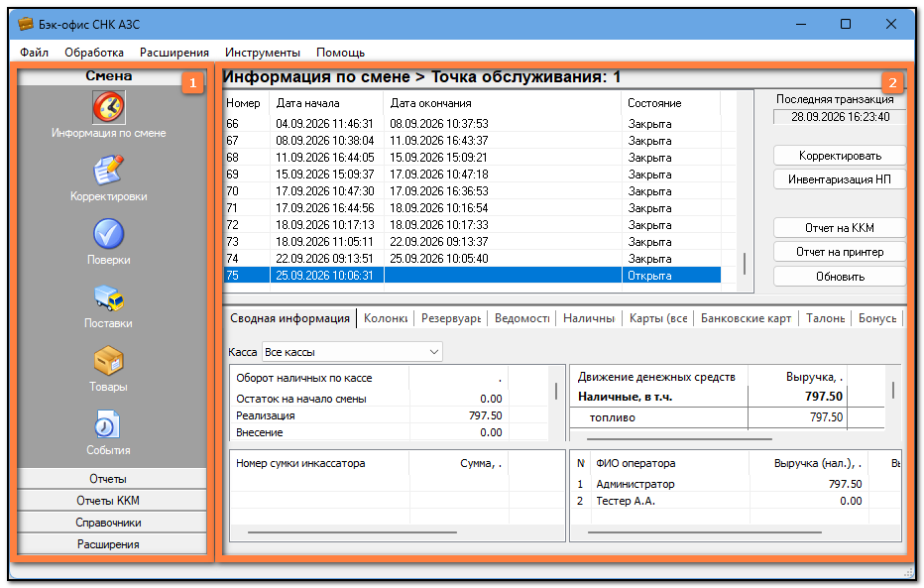Switch to the Резервуары tab

(451, 318)
